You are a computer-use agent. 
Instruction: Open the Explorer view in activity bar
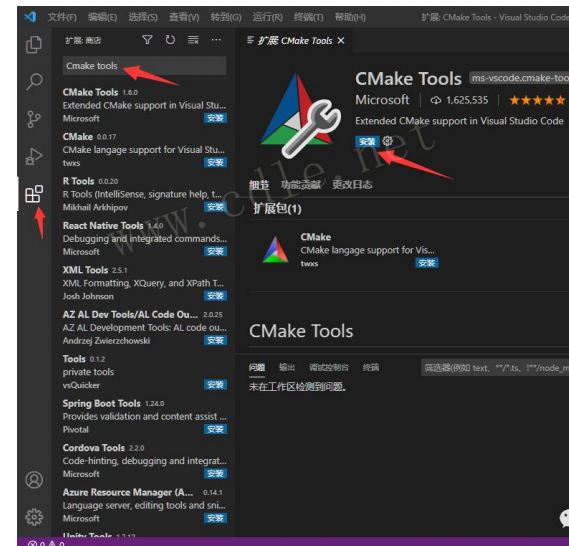pyautogui.click(x=34, y=45)
